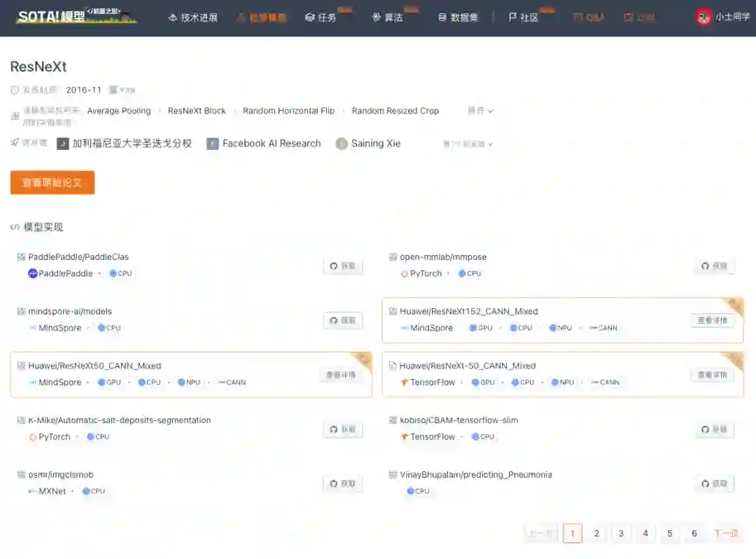This screenshot has height=559, width=756.
Task: Open the highlighted orange navigation item
Action: tap(261, 18)
